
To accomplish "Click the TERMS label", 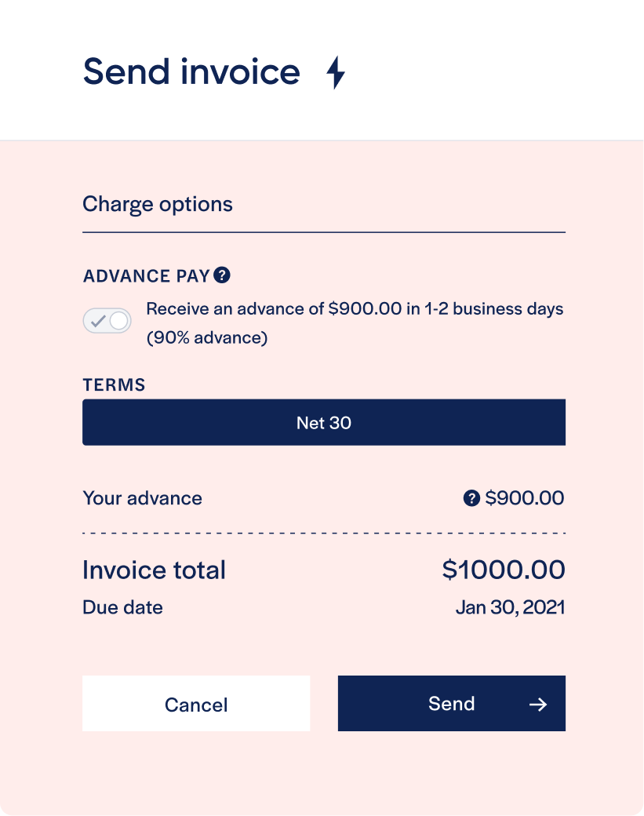I will pyautogui.click(x=114, y=384).
